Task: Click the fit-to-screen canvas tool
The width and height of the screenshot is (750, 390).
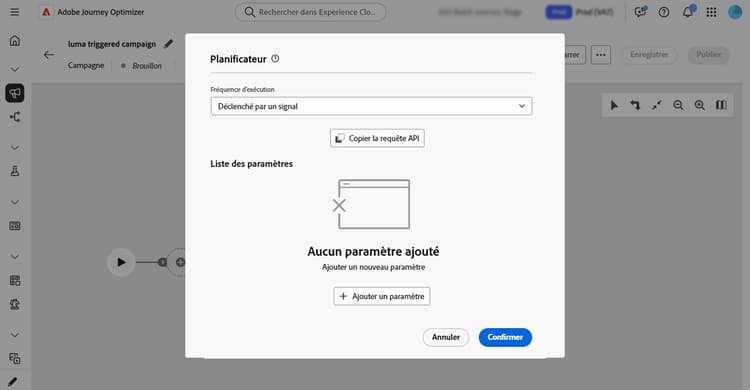Action: click(x=657, y=105)
